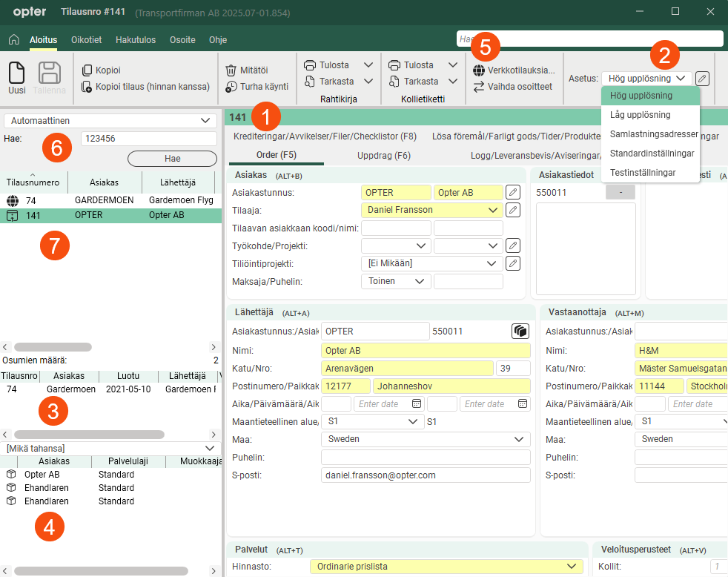Open Verkkotilauksia globe icon
This screenshot has width=728, height=577.
coord(479,70)
